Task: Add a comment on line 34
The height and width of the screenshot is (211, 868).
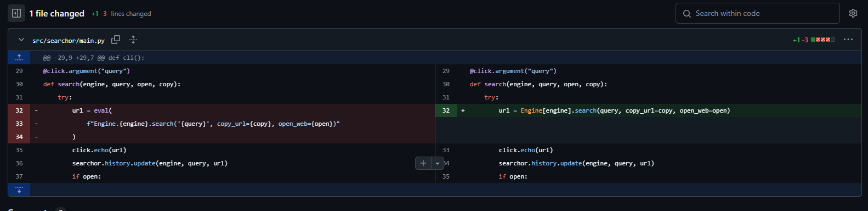Action: (423, 163)
